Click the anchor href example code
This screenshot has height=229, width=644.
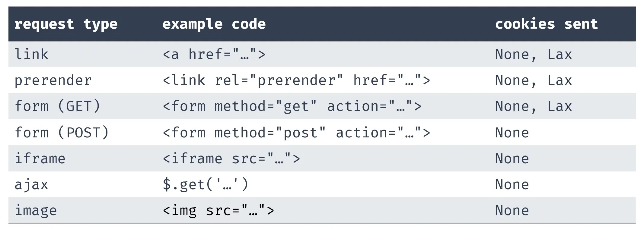point(214,55)
